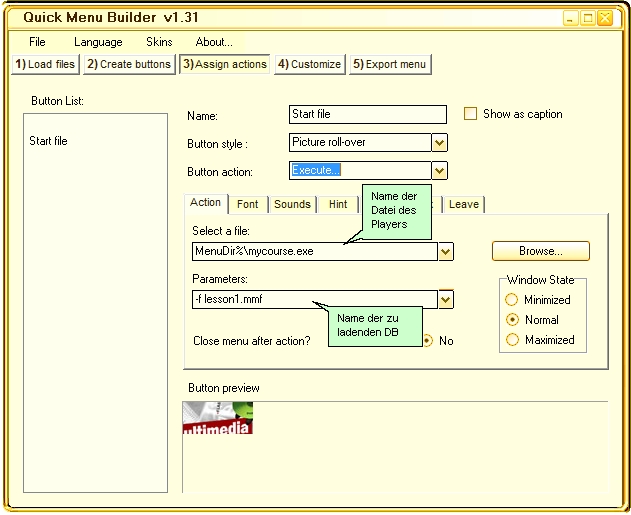The image size is (631, 515).
Task: Open the Button action dropdown arrow
Action: click(439, 171)
